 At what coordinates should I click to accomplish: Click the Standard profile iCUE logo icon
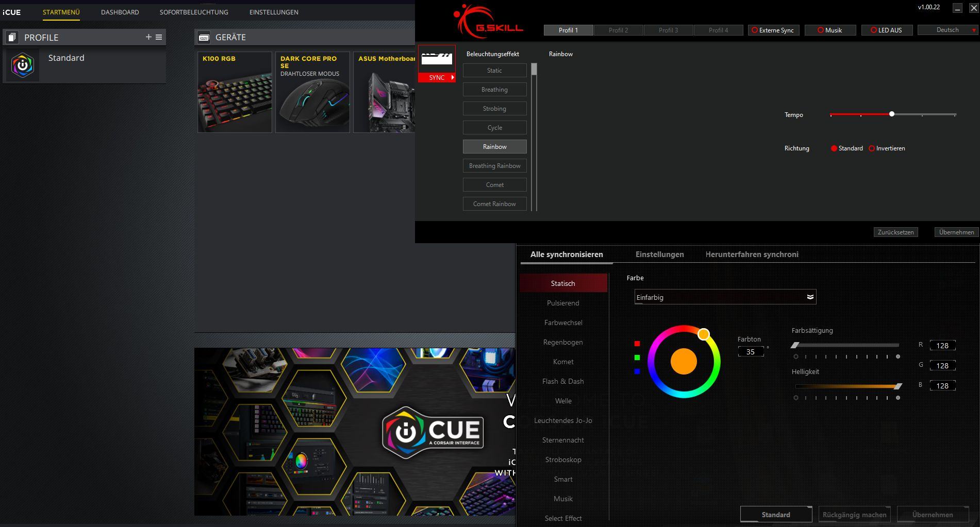pos(23,65)
